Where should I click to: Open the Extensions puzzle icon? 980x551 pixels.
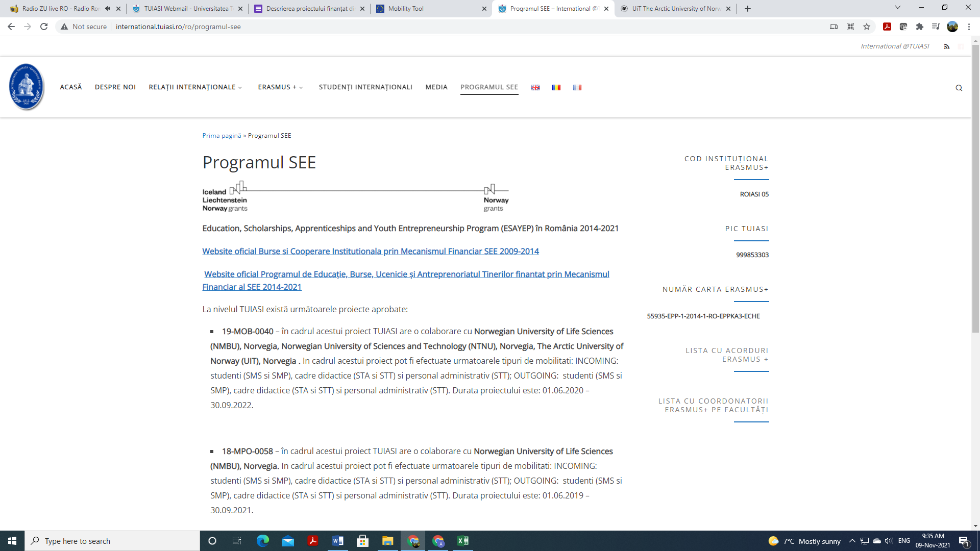coord(920,27)
